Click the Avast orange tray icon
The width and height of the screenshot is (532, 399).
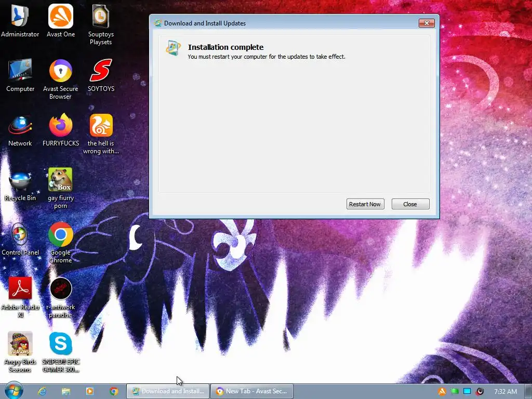pyautogui.click(x=442, y=392)
